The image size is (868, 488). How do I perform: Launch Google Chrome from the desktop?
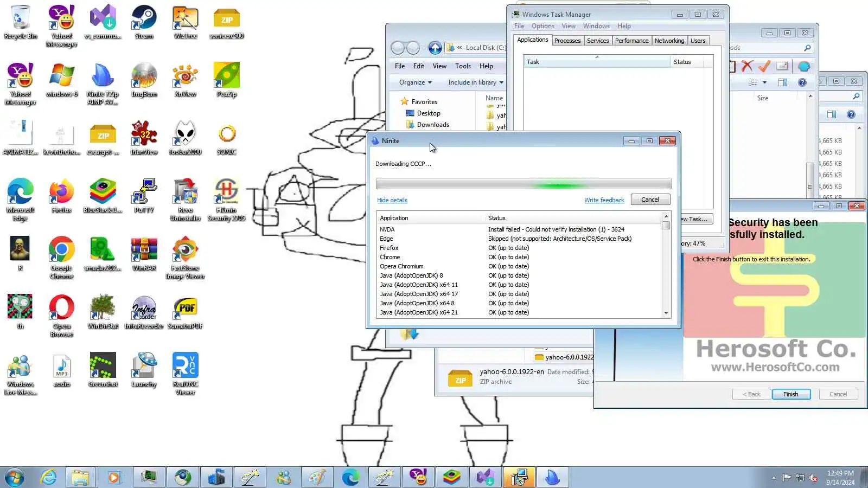[x=62, y=258]
